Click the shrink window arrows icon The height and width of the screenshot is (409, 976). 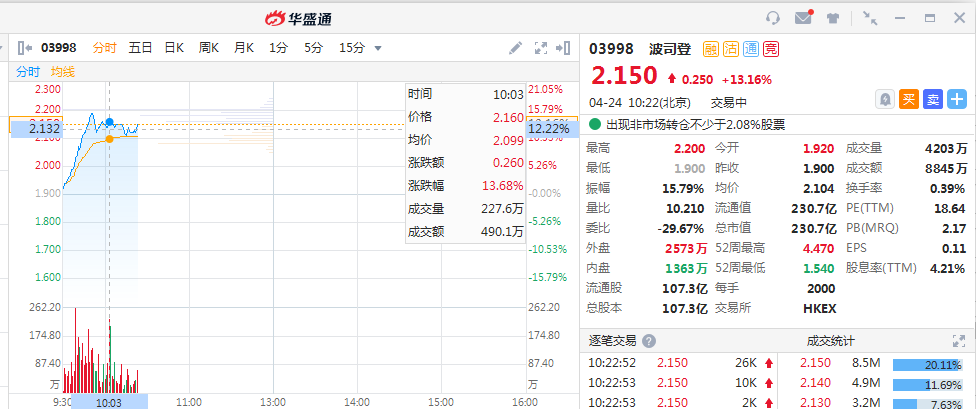[870, 18]
